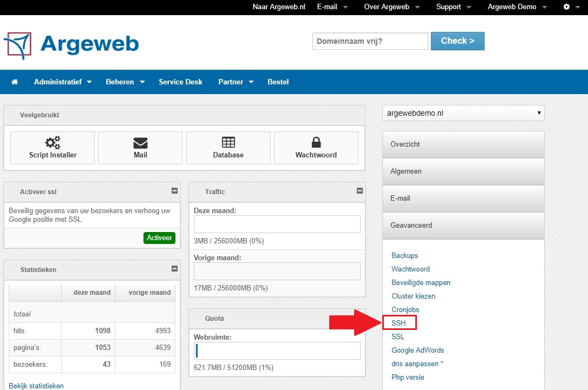Click the bezoekers value 43
The image size is (588, 390).
tap(107, 364)
